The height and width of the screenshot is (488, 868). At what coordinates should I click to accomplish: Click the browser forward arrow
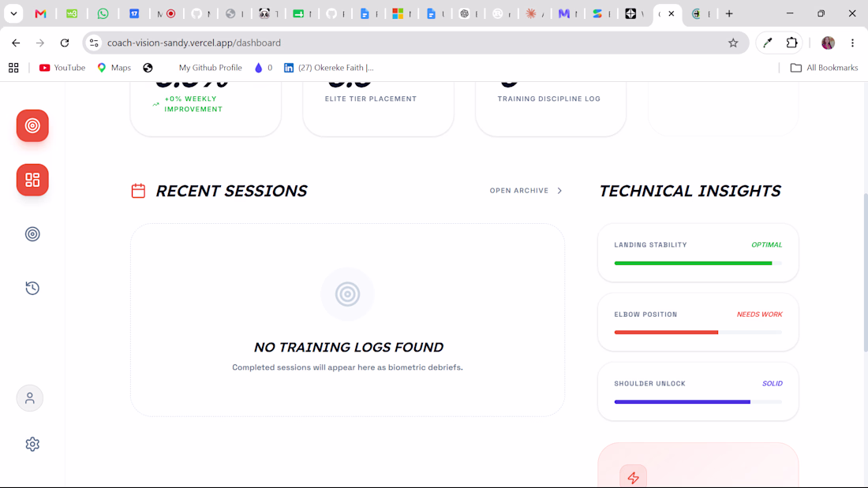click(x=40, y=43)
